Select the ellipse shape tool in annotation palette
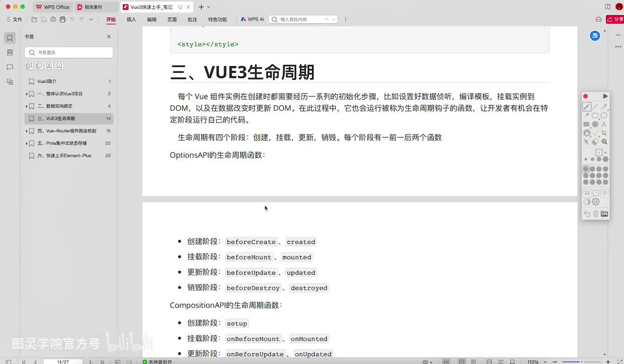The width and height of the screenshot is (624, 364). (x=604, y=116)
